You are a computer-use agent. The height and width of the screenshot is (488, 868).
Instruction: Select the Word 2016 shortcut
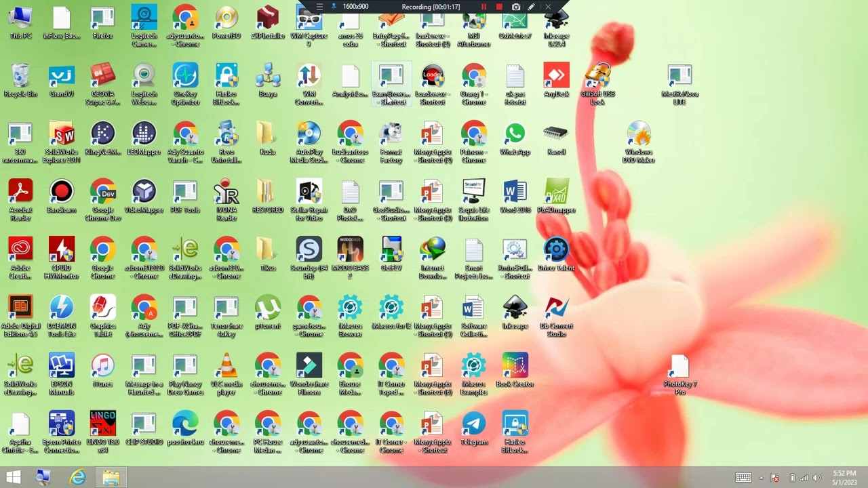tap(515, 197)
